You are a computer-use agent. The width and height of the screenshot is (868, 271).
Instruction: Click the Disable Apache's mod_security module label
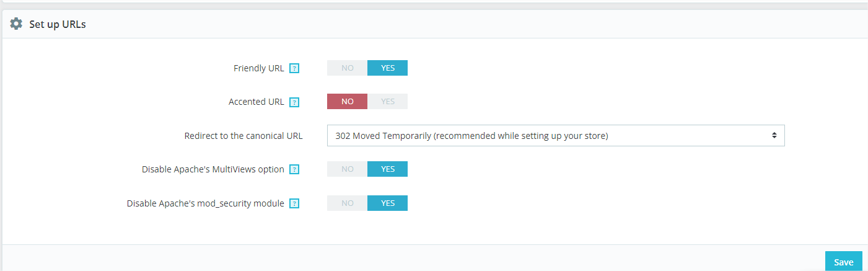(206, 203)
